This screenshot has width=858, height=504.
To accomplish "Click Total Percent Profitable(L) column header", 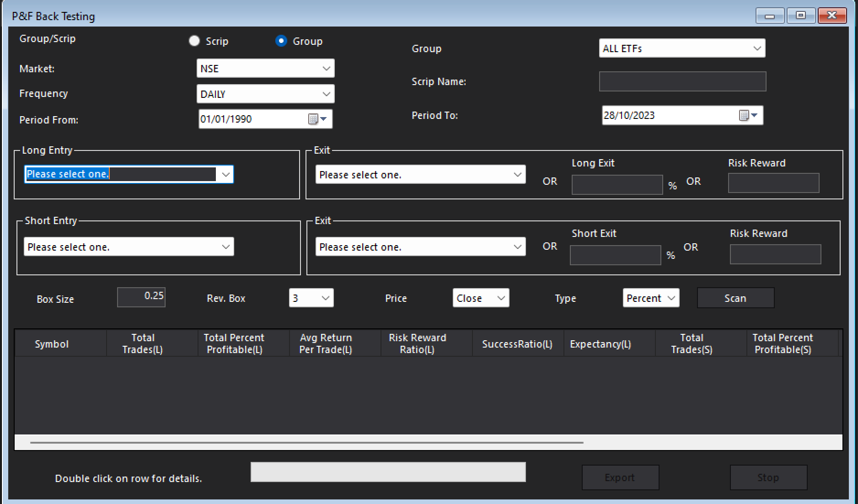I will 243,343.
